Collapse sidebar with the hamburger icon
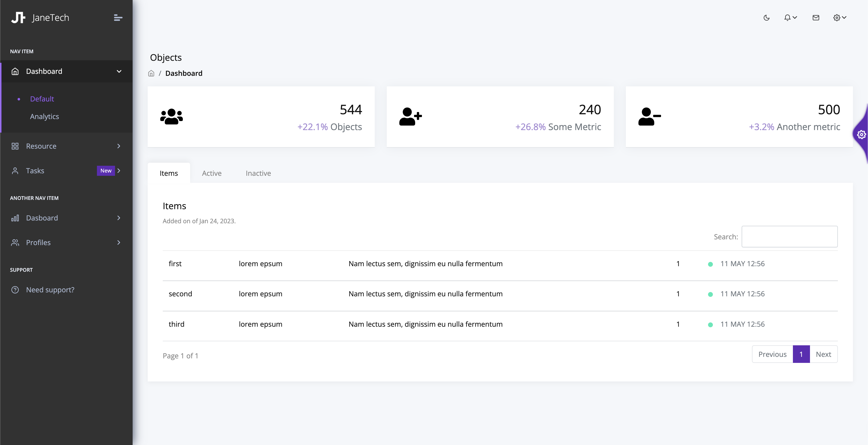This screenshot has height=445, width=868. coord(118,18)
